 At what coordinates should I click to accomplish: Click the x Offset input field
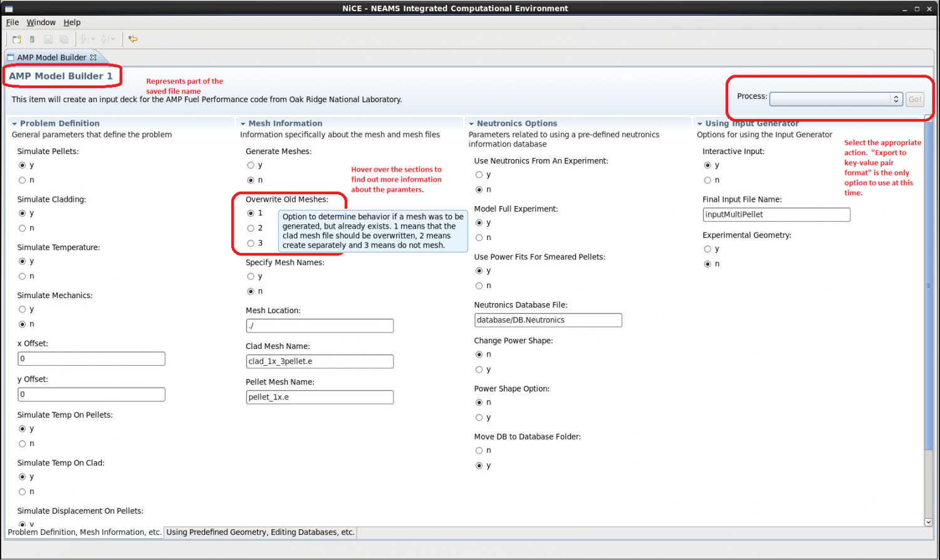(x=91, y=359)
